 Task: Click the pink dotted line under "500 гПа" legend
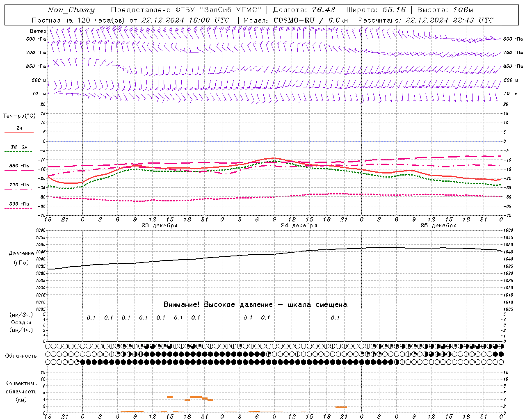click(x=19, y=208)
